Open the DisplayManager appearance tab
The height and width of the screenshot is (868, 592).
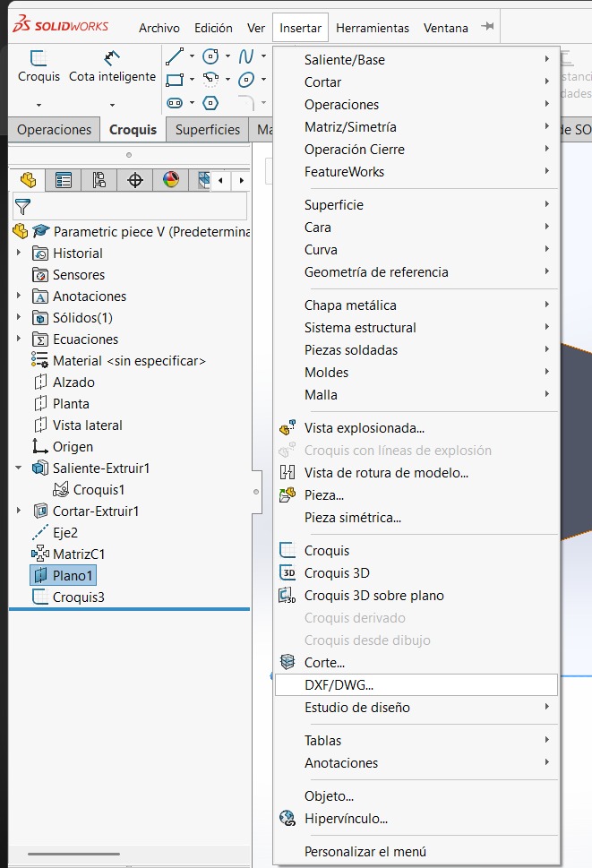(171, 180)
